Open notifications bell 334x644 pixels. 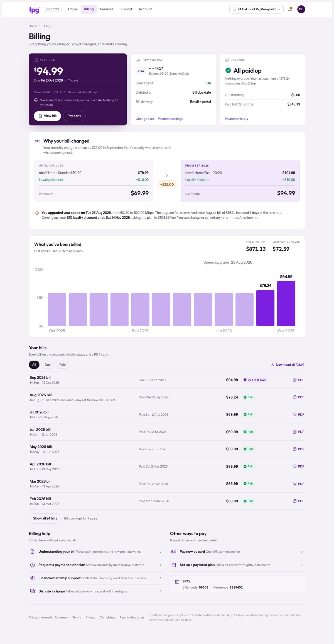(x=290, y=9)
